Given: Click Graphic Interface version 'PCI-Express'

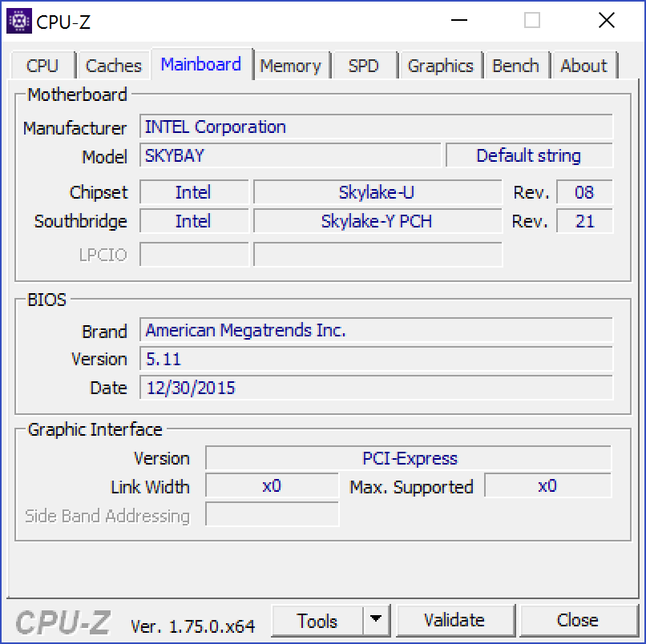Looking at the screenshot, I should pos(409,458).
